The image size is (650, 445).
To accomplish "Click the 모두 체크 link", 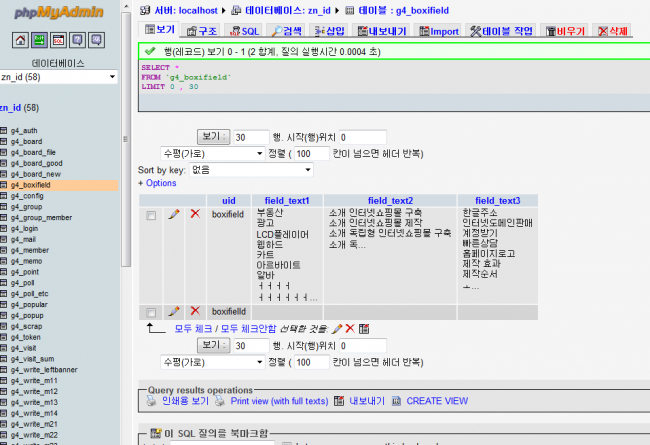I will pos(193,329).
